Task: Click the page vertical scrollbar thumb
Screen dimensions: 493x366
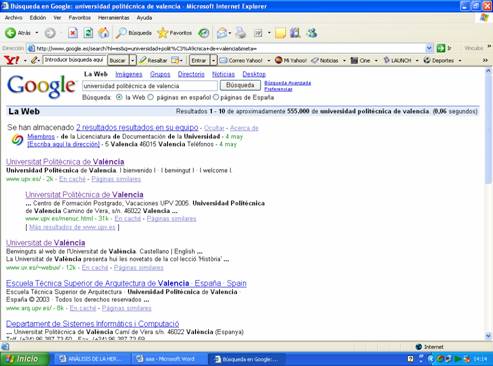Action: pyautogui.click(x=488, y=129)
